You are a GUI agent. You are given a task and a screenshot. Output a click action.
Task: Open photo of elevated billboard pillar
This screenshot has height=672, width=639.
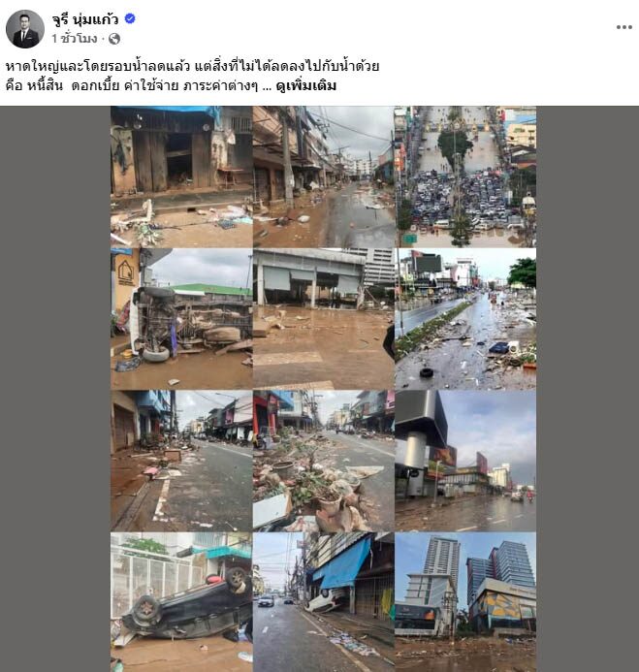click(465, 461)
